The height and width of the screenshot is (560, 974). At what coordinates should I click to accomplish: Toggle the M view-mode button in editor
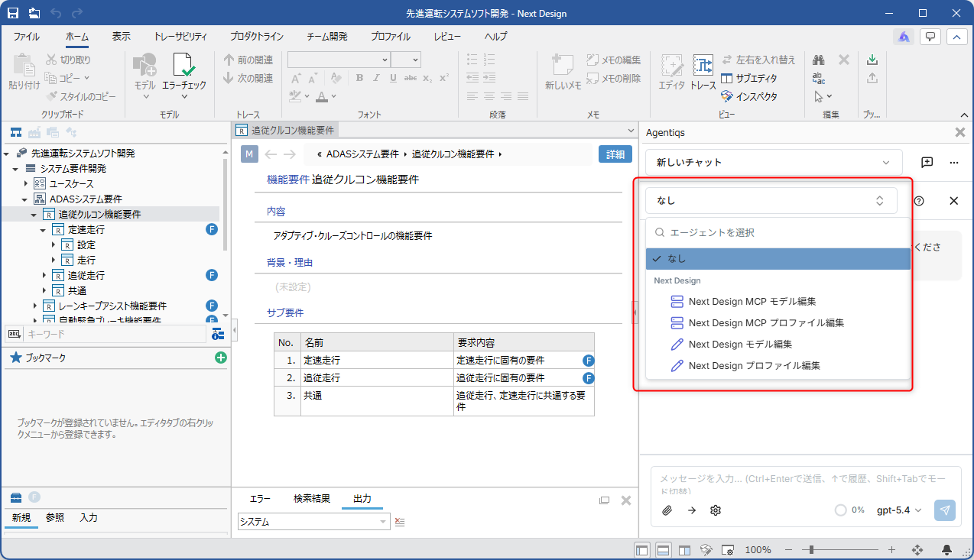click(x=249, y=154)
